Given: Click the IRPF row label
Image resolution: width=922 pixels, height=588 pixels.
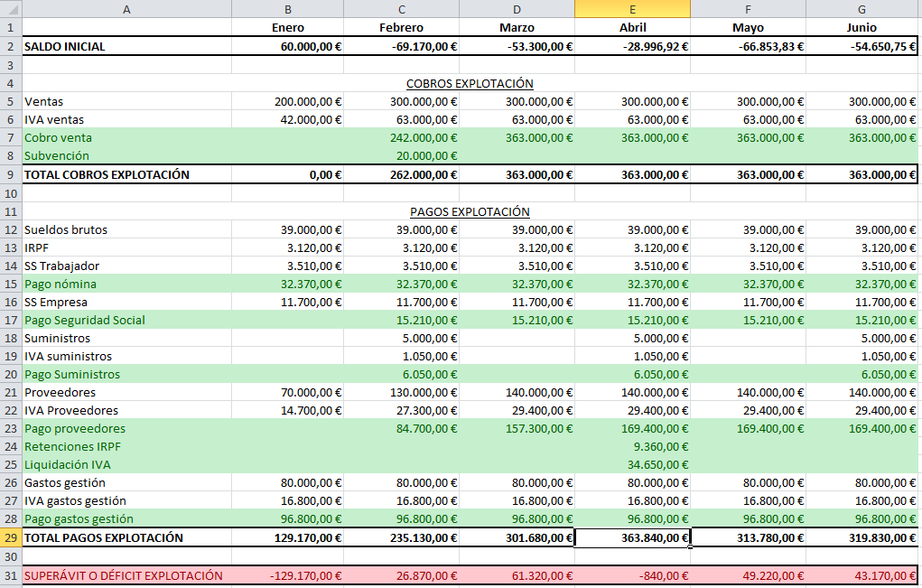Looking at the screenshot, I should click(36, 248).
